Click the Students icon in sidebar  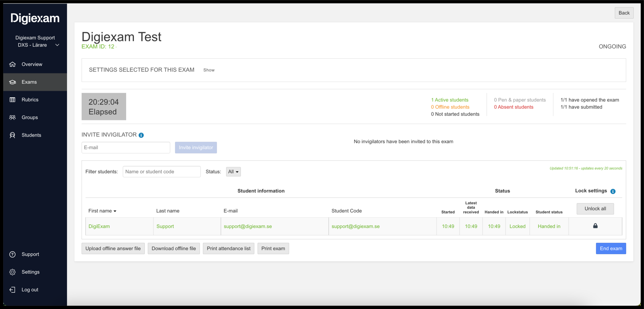pyautogui.click(x=12, y=135)
